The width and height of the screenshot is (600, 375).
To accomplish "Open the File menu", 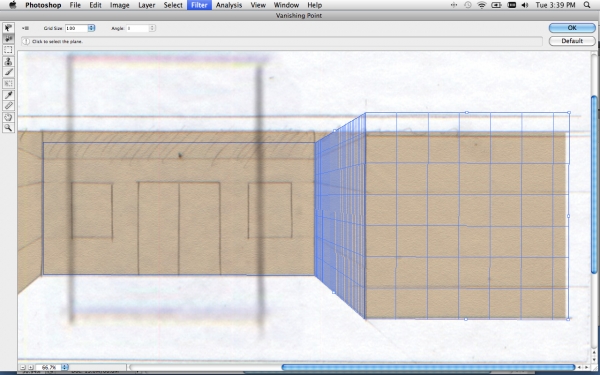I will point(75,5).
